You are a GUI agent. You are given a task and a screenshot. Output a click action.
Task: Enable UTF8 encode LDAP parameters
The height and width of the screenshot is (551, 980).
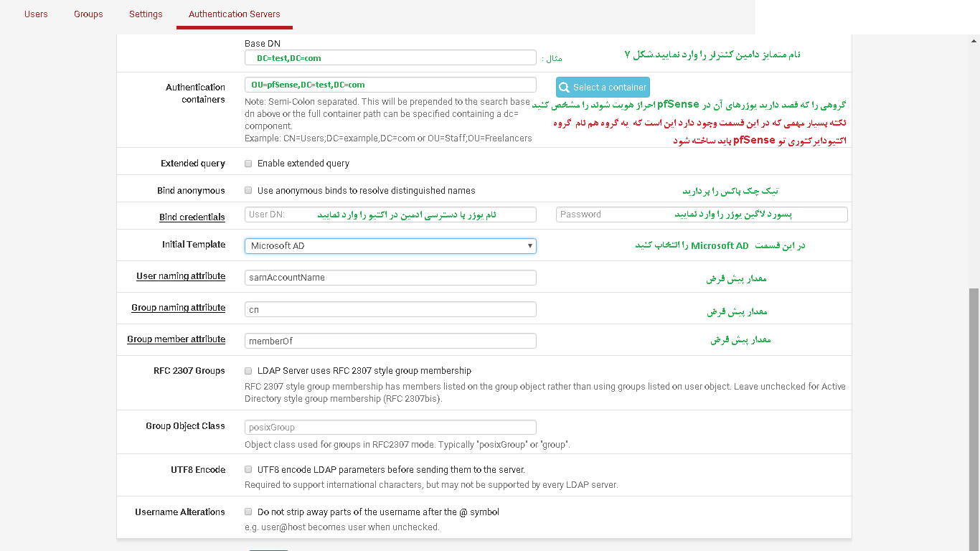[248, 470]
